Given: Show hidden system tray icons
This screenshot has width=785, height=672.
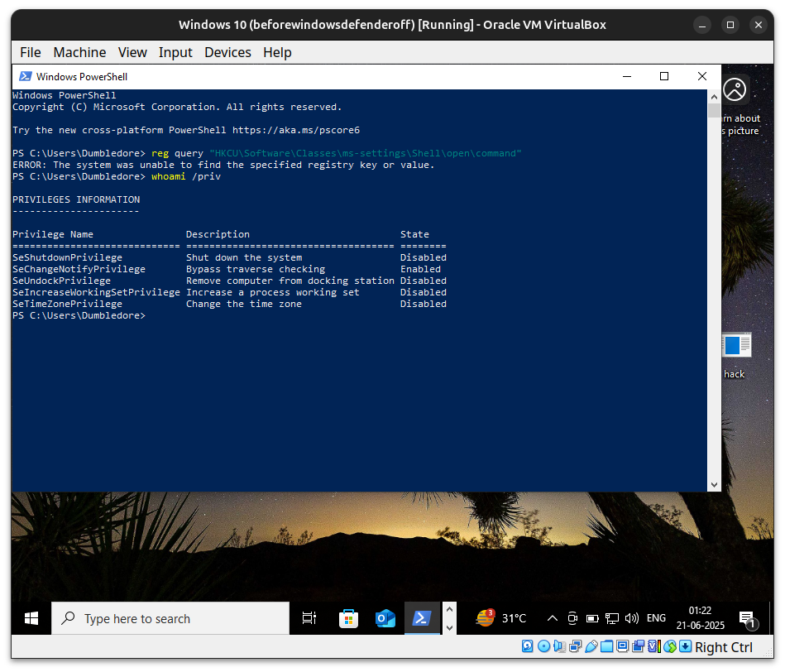Looking at the screenshot, I should click(553, 618).
